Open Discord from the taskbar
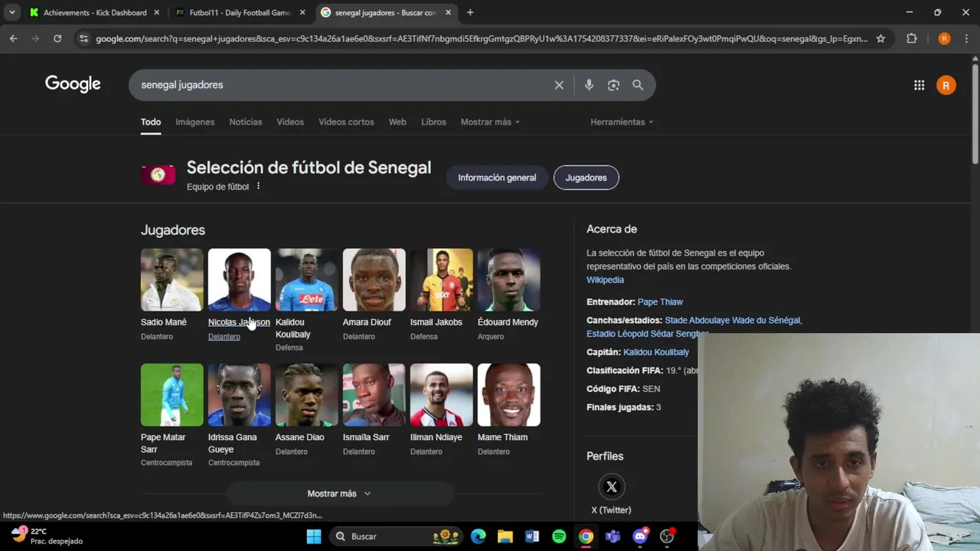The image size is (980, 551). 640,536
